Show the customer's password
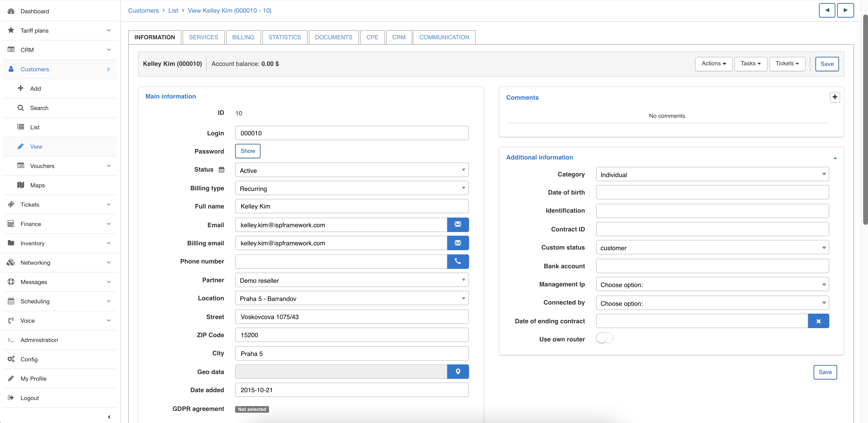Viewport: 868px width, 423px height. [x=247, y=151]
